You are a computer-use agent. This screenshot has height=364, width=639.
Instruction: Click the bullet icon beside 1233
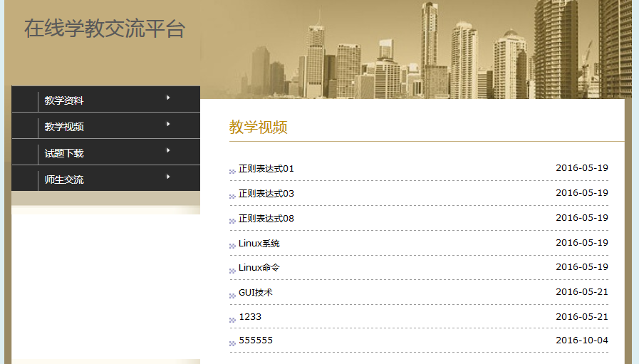[232, 320]
